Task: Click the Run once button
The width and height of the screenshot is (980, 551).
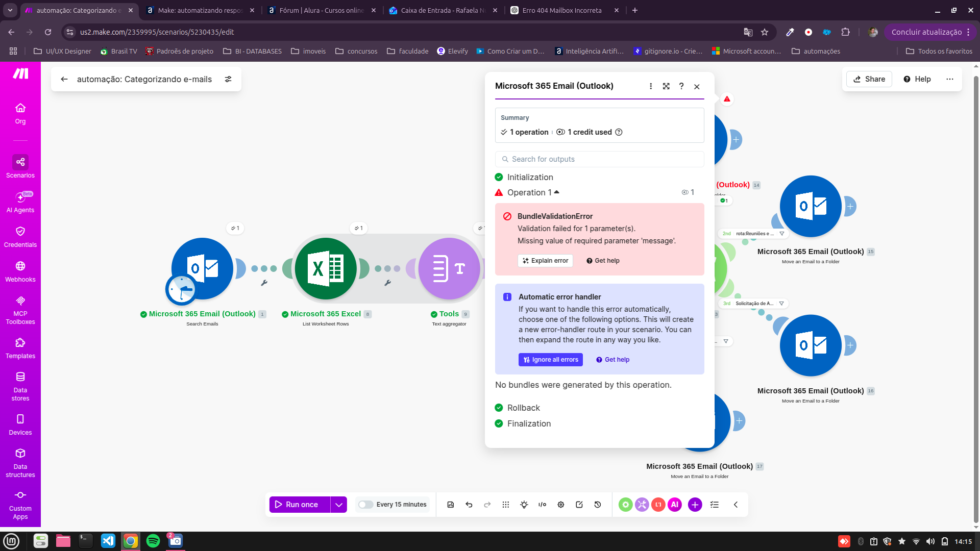Action: coord(300,505)
